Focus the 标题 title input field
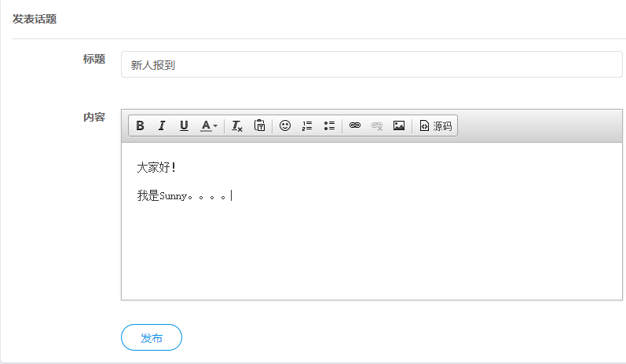626x364 pixels. coord(372,64)
